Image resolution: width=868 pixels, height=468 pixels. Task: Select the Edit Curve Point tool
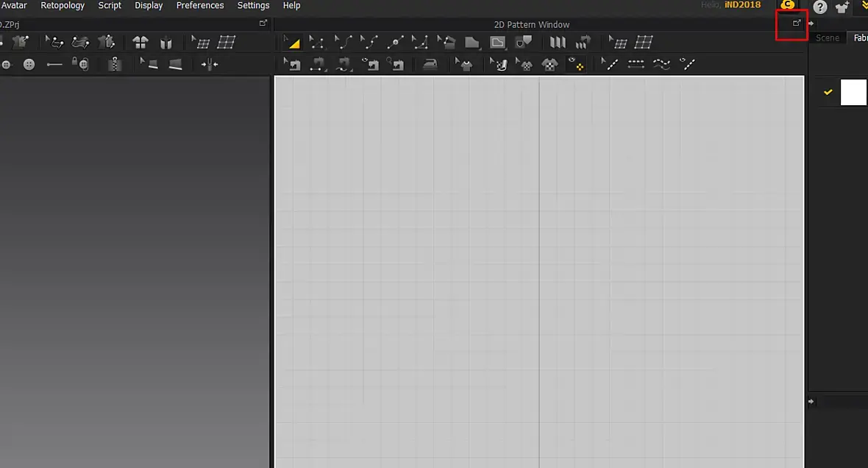point(369,42)
